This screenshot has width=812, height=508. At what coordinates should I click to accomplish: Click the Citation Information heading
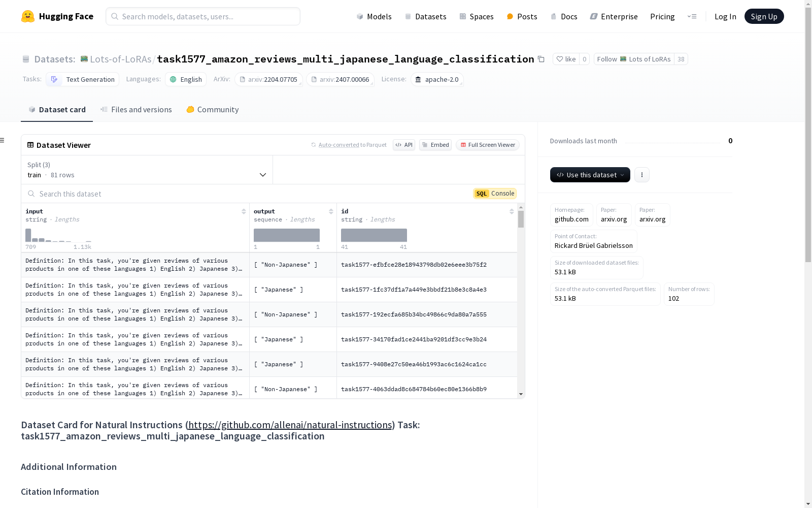(60, 492)
